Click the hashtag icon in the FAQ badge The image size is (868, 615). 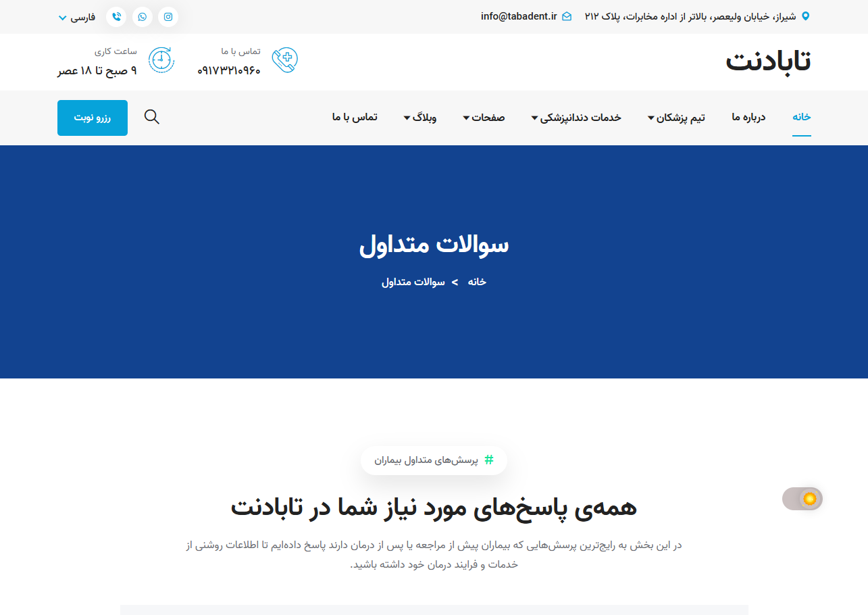point(488,460)
